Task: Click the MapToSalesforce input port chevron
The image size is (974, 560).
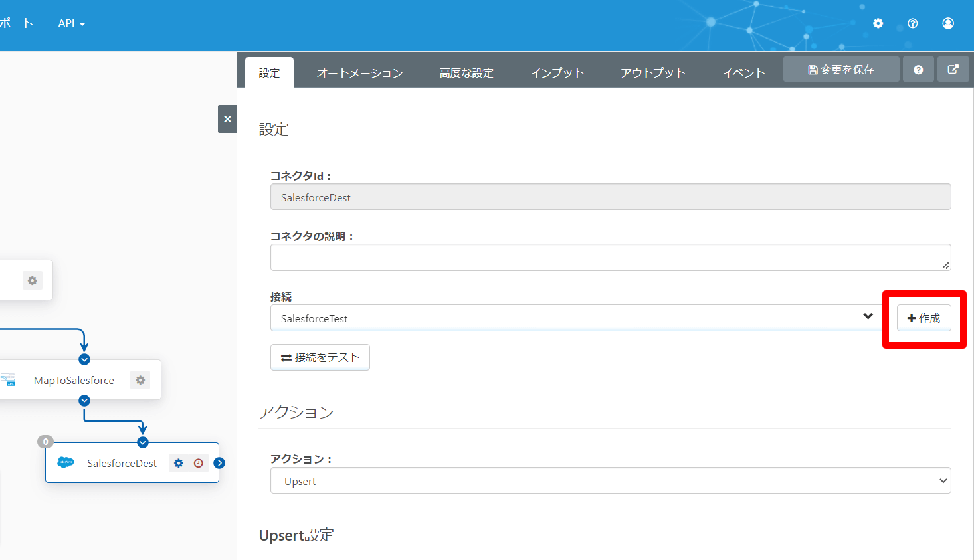Action: (84, 359)
